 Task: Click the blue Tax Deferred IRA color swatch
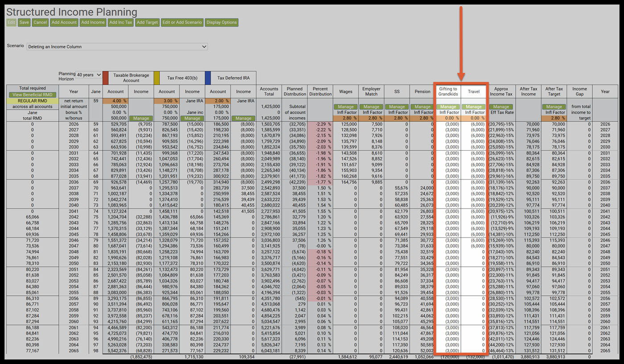tap(208, 78)
